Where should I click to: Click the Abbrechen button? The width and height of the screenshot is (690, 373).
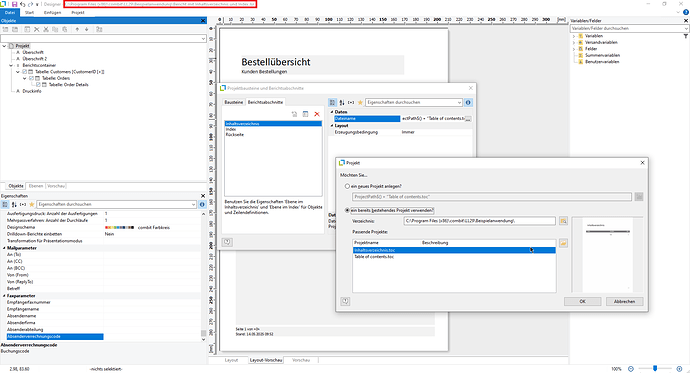(624, 301)
